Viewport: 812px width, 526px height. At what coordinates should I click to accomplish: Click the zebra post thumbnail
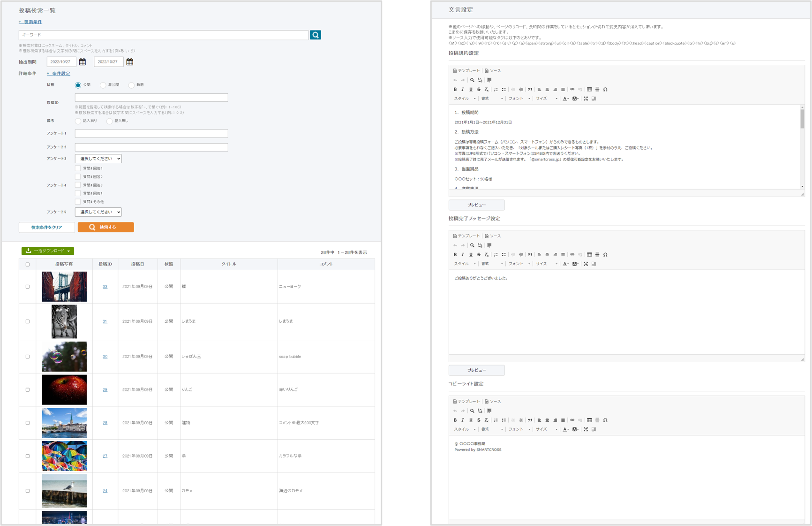coord(64,321)
